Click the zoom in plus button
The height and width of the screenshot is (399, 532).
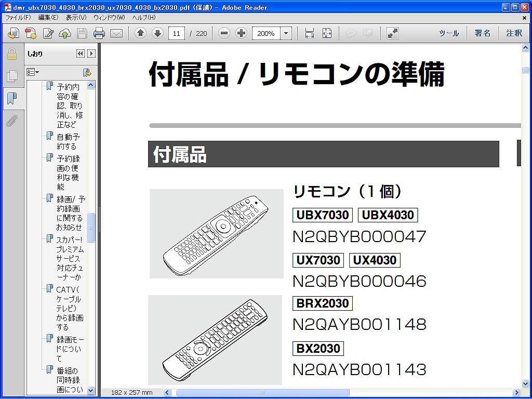pyautogui.click(x=241, y=33)
